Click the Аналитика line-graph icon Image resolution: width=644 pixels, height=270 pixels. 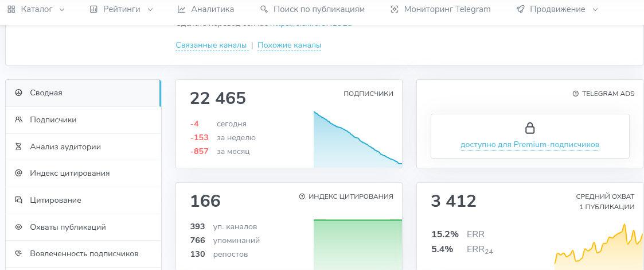[x=181, y=9]
